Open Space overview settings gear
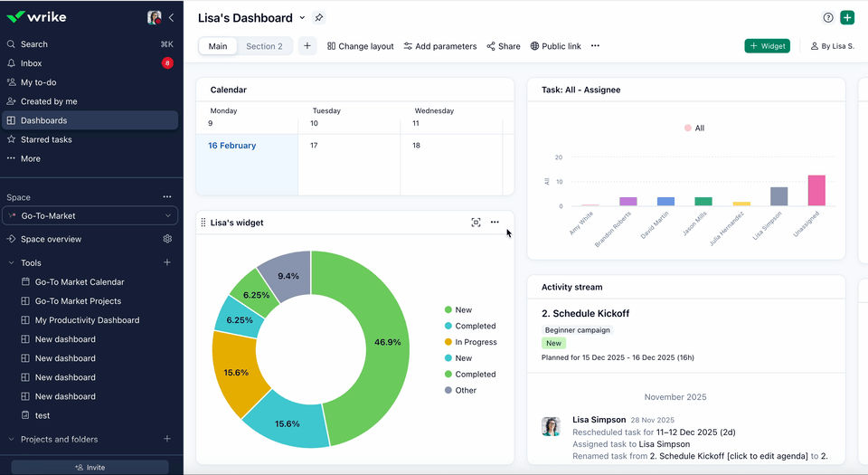The image size is (868, 475). (x=167, y=239)
